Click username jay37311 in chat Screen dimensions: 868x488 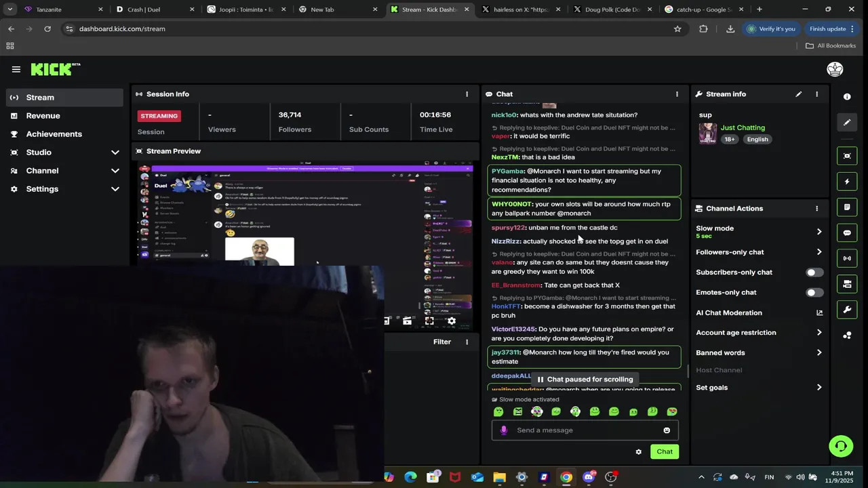(x=505, y=352)
